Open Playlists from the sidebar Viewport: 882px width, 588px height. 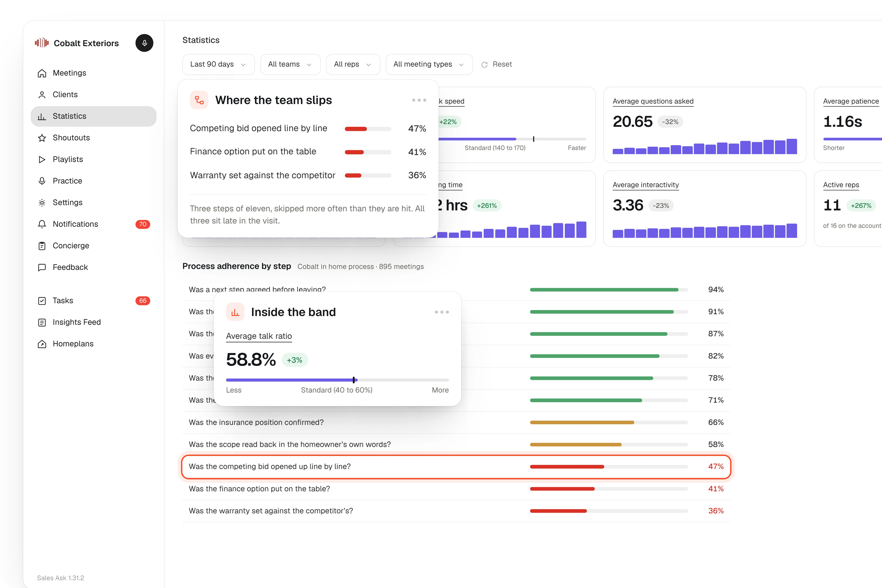(x=93, y=159)
